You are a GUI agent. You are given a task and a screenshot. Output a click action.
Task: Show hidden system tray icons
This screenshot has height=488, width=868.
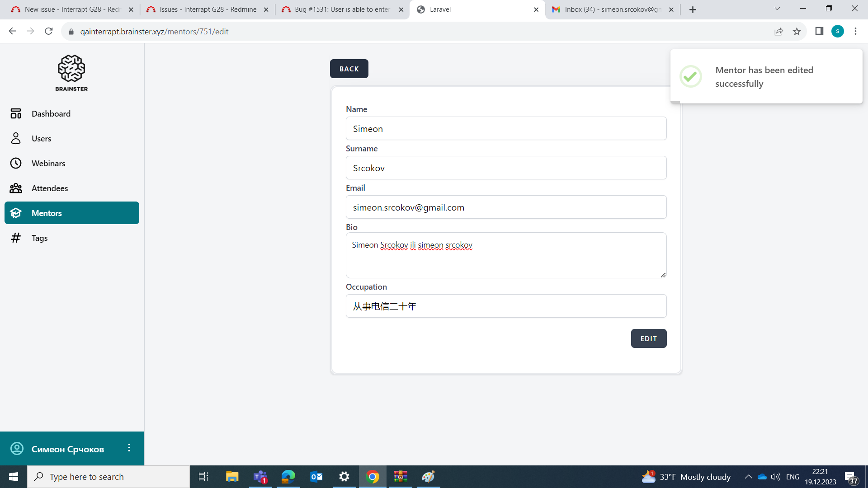[748, 477]
